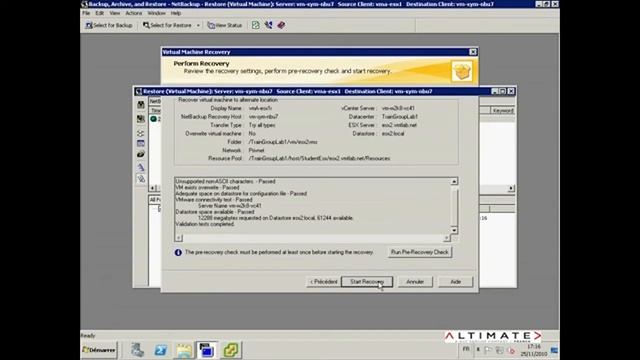The image size is (640, 360).
Task: Click the FR language indicator in tray
Action: coord(466,349)
